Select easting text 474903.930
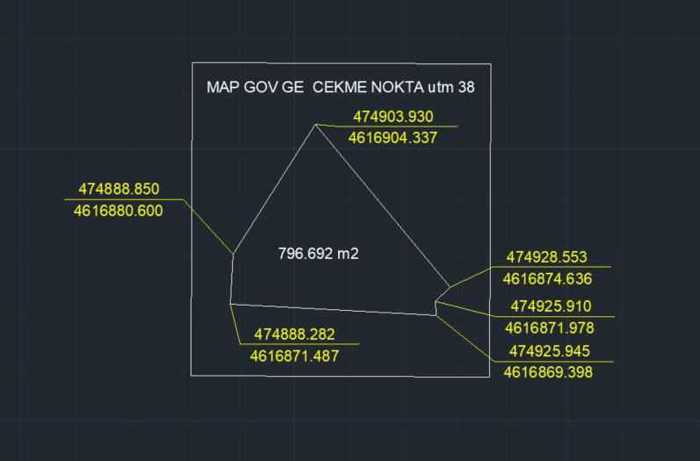This screenshot has height=461, width=700. (x=393, y=116)
